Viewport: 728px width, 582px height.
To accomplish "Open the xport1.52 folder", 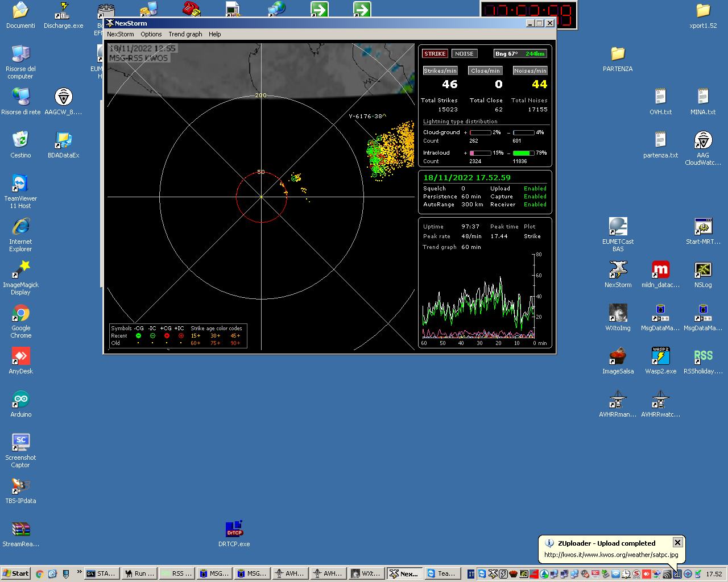I will [703, 15].
